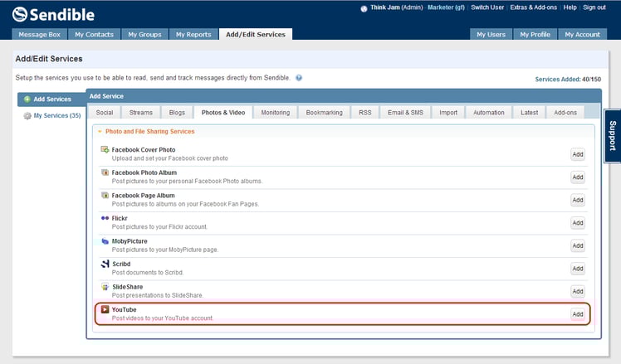Open the My Users tab

(x=491, y=35)
